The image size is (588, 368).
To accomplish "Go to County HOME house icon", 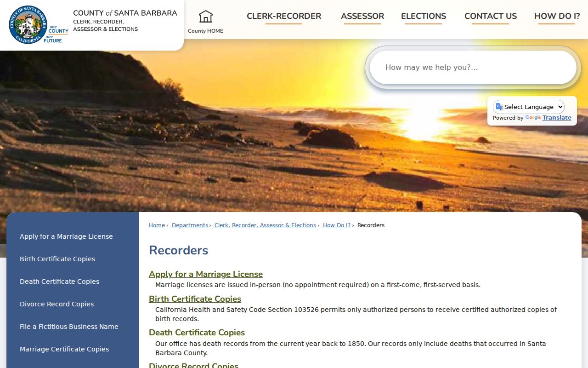I will point(205,17).
